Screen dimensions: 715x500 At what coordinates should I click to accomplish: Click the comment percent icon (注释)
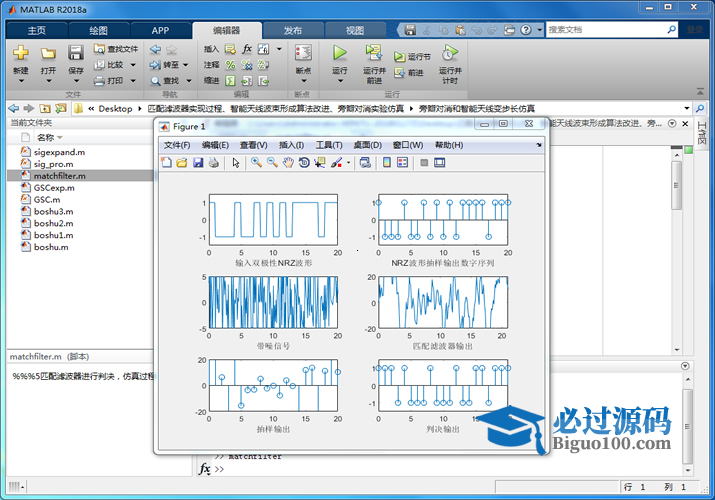230,65
